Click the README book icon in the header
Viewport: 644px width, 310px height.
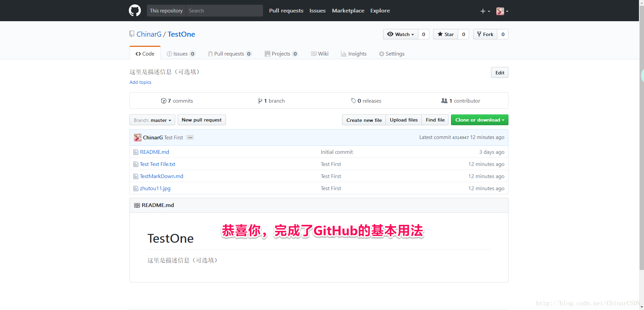point(137,205)
